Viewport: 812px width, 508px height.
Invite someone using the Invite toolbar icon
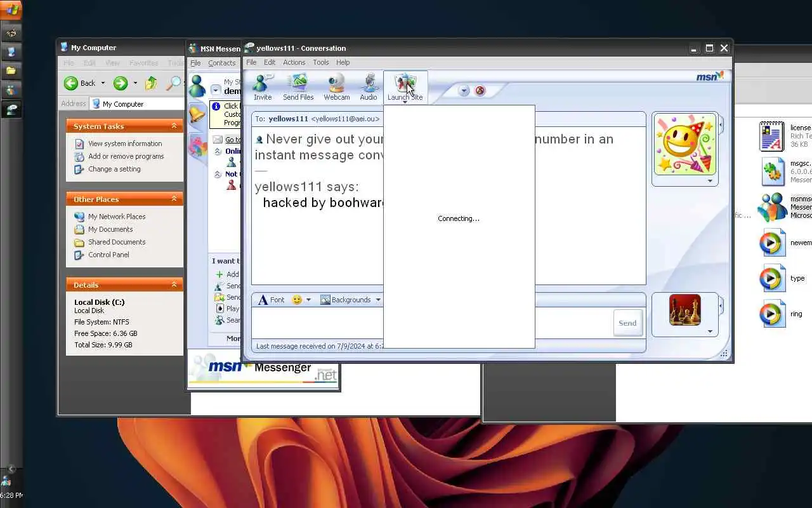(x=263, y=87)
